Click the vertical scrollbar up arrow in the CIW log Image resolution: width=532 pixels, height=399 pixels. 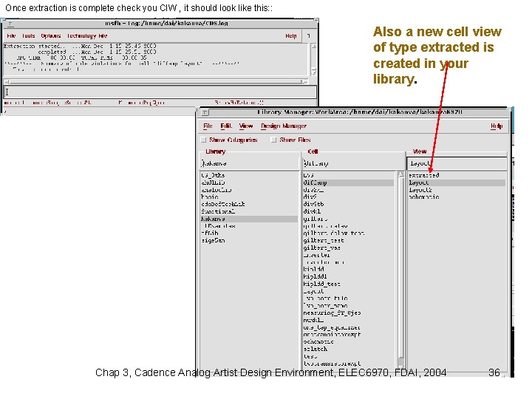click(314, 47)
